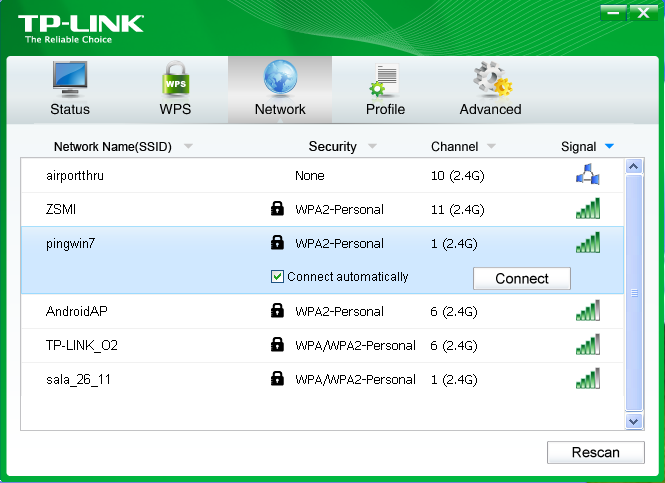Open the WPS padlock icon
This screenshot has width=665, height=483.
[x=176, y=79]
